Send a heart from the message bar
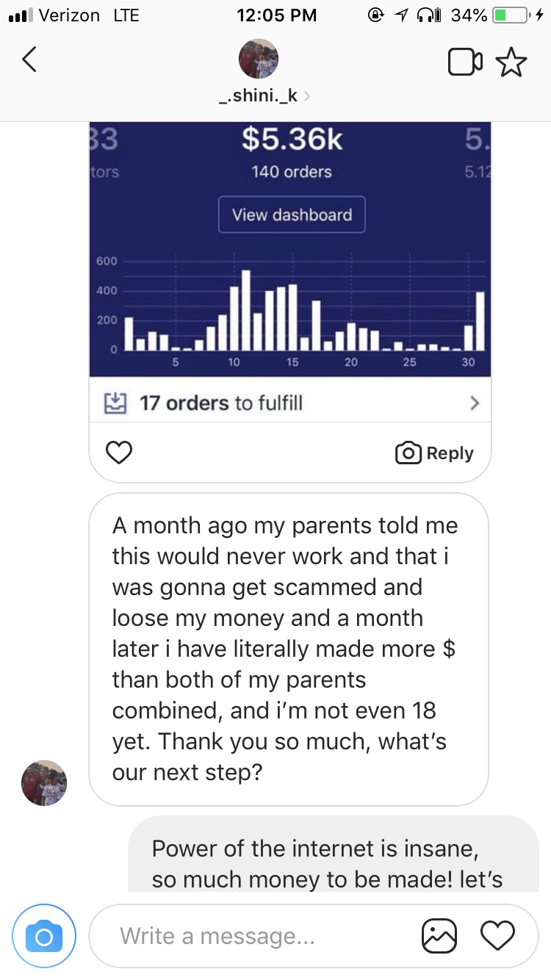Viewport: 551px width, 980px height. point(497,936)
